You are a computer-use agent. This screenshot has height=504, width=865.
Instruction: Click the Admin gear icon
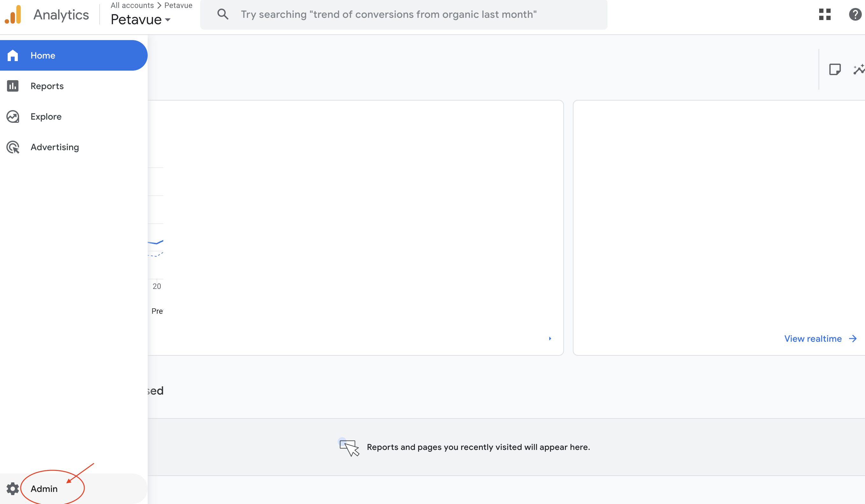tap(13, 488)
